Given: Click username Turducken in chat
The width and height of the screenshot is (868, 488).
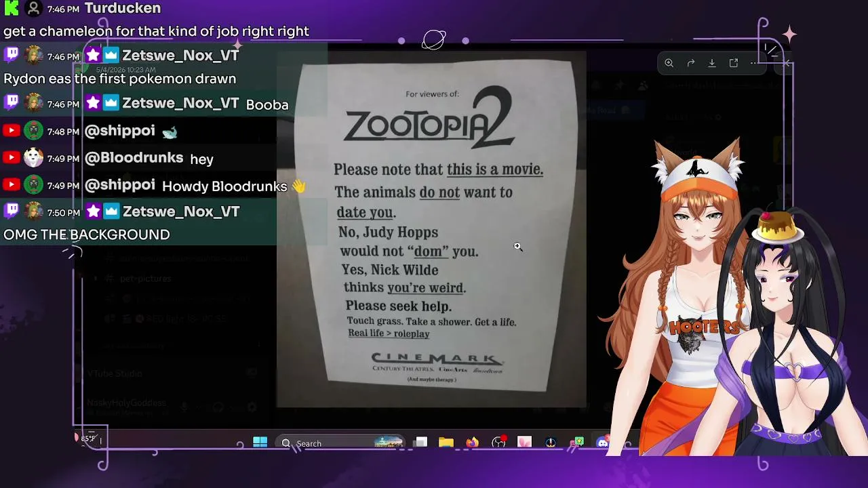Looking at the screenshot, I should click(123, 9).
